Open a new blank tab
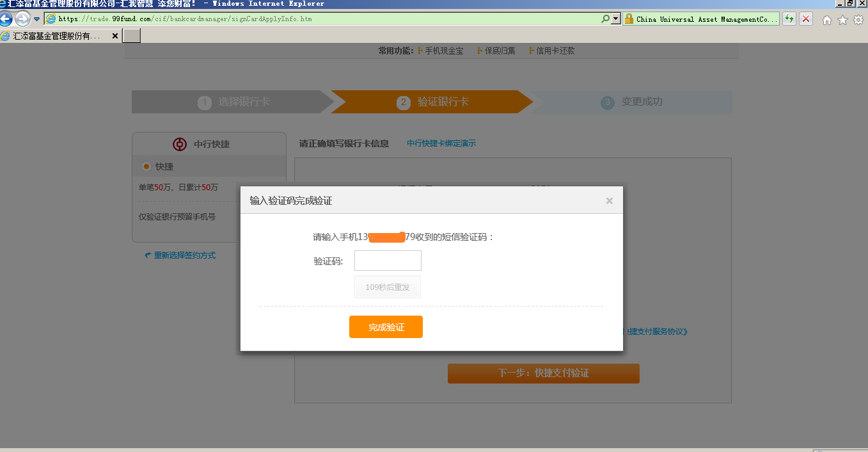868x452 pixels. coord(131,36)
